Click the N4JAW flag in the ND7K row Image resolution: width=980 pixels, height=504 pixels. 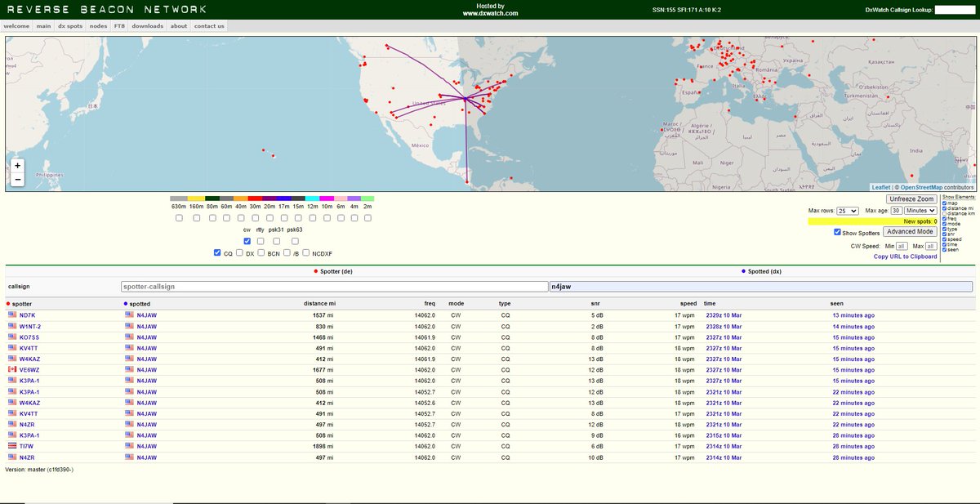click(x=129, y=315)
